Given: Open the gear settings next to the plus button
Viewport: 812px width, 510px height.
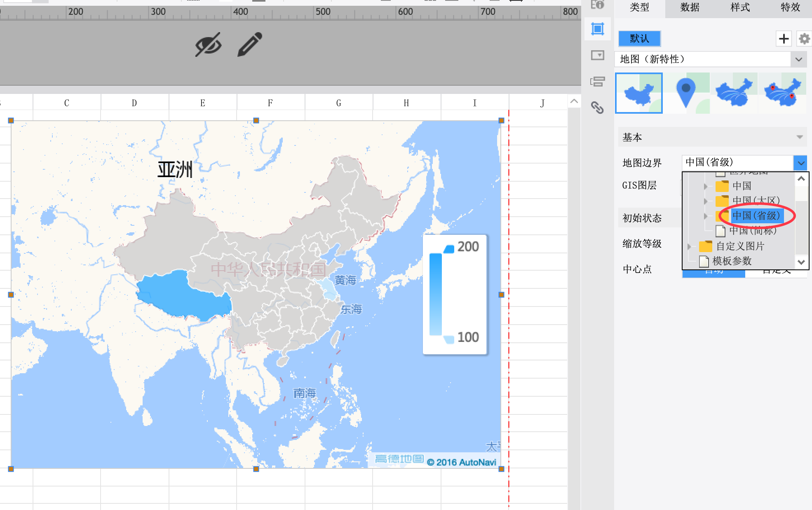Looking at the screenshot, I should coord(804,39).
